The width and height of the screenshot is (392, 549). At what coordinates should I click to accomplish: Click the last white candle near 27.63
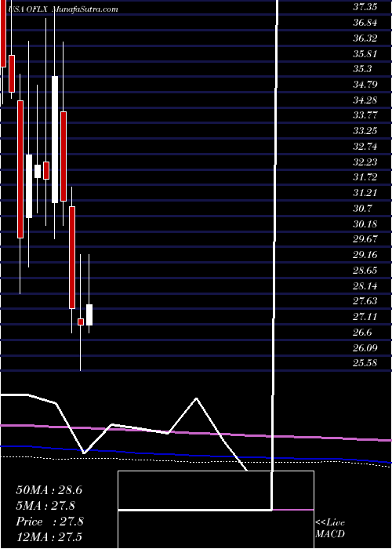click(89, 314)
